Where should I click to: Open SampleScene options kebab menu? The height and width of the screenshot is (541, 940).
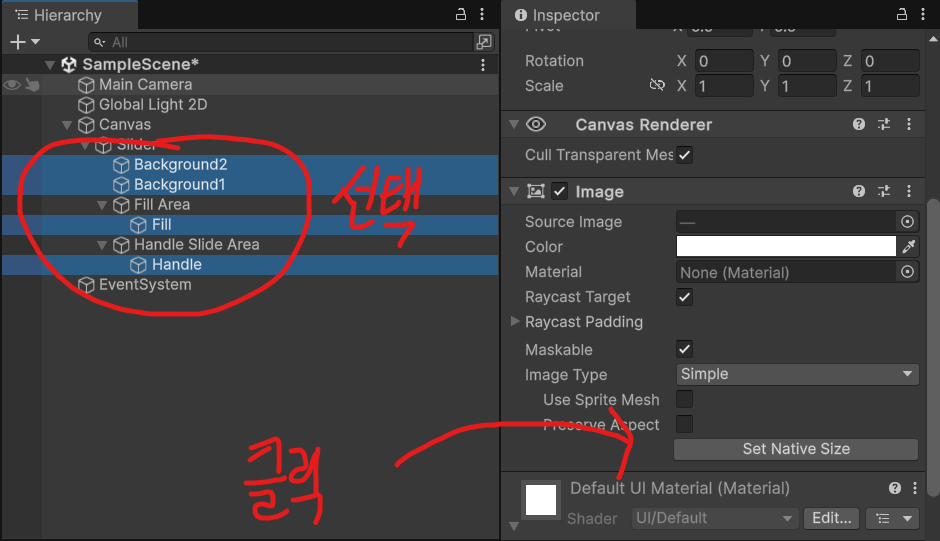(x=483, y=65)
